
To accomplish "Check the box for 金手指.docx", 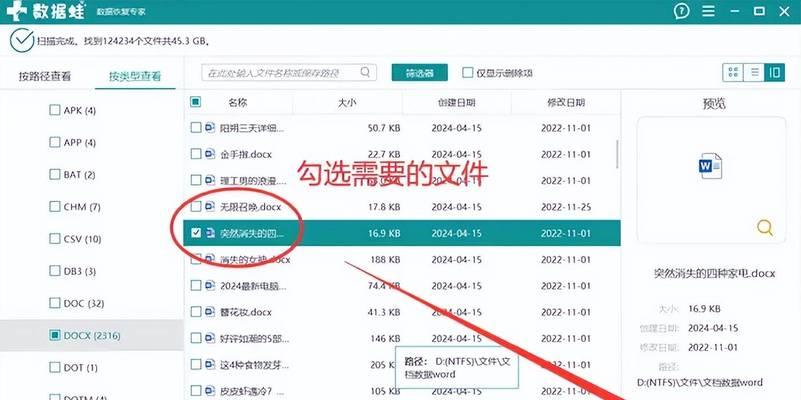I will (196, 154).
